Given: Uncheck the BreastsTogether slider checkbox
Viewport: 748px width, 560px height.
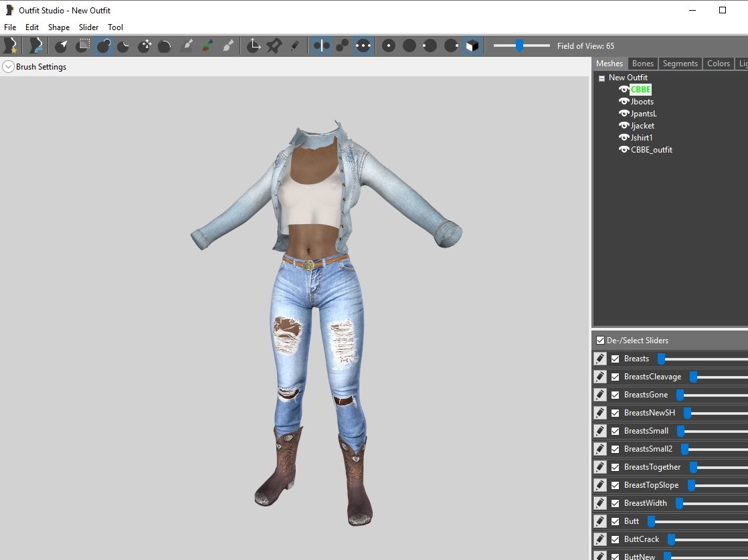Looking at the screenshot, I should [x=616, y=468].
